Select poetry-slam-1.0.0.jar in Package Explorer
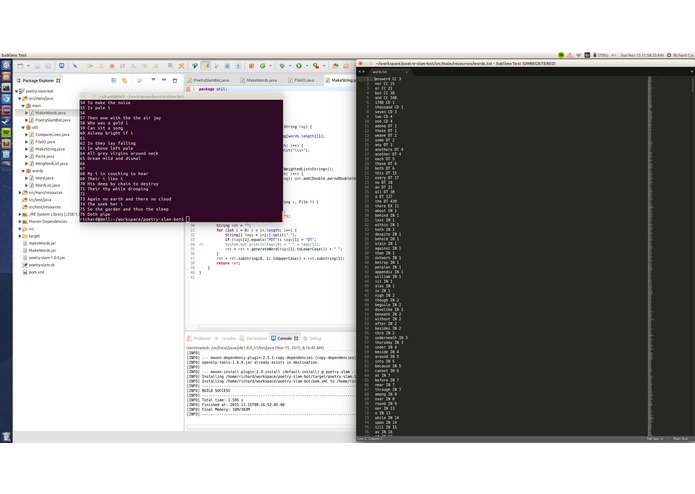The width and height of the screenshot is (695, 494). (x=47, y=258)
